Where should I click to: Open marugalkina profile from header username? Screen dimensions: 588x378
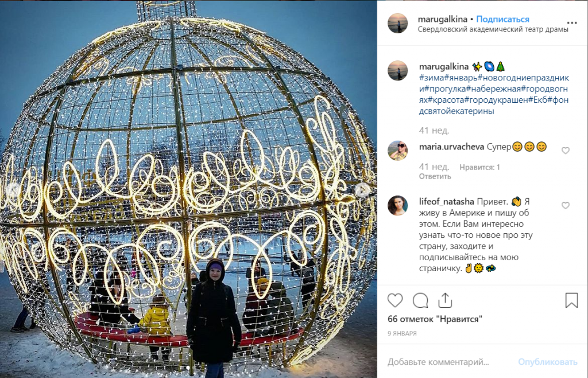443,19
